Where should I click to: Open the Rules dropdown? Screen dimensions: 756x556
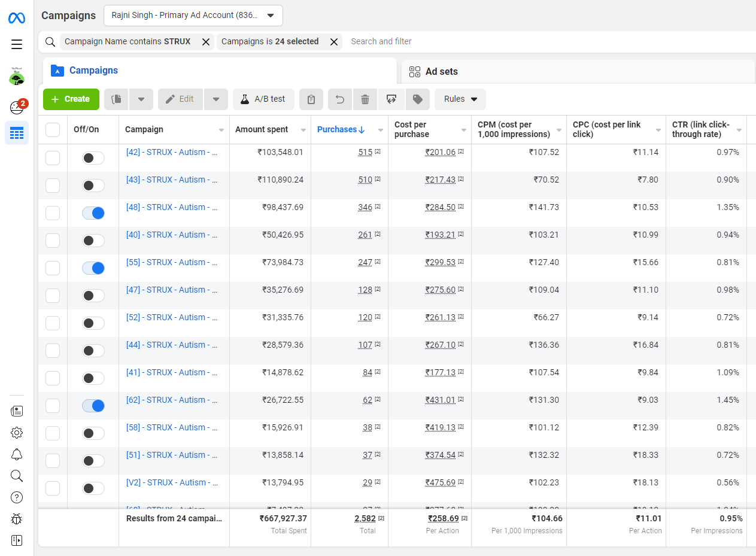pos(460,99)
